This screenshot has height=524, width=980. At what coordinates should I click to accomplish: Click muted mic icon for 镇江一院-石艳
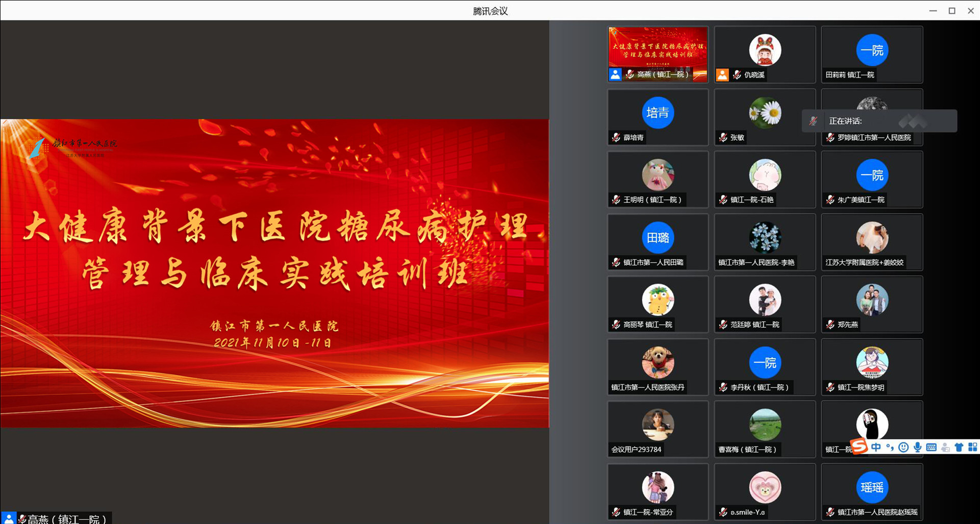tap(723, 200)
